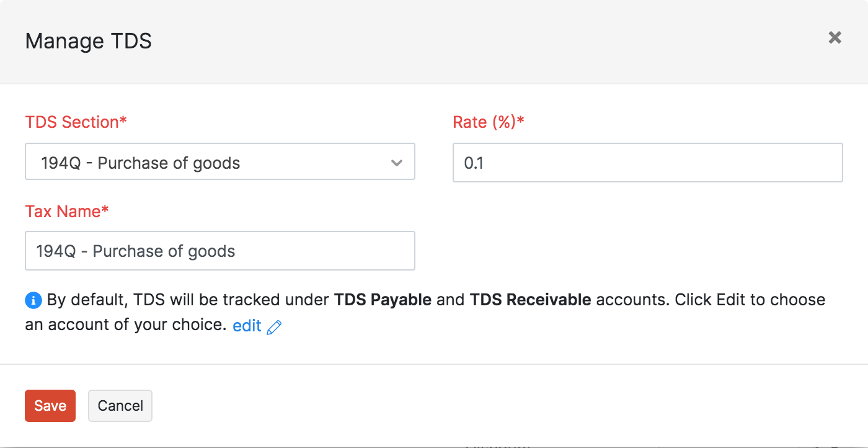Image resolution: width=868 pixels, height=448 pixels.
Task: Click the Tax Name field label
Action: pyautogui.click(x=67, y=211)
